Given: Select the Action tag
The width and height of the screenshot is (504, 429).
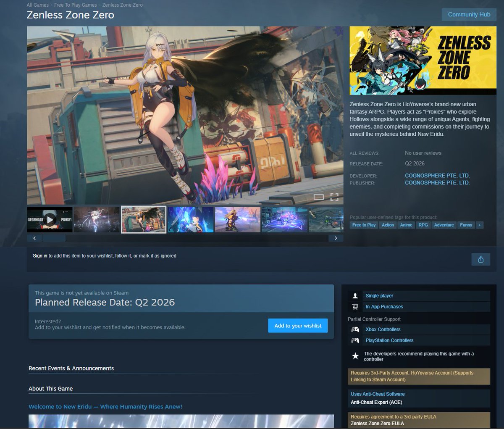Looking at the screenshot, I should (388, 225).
